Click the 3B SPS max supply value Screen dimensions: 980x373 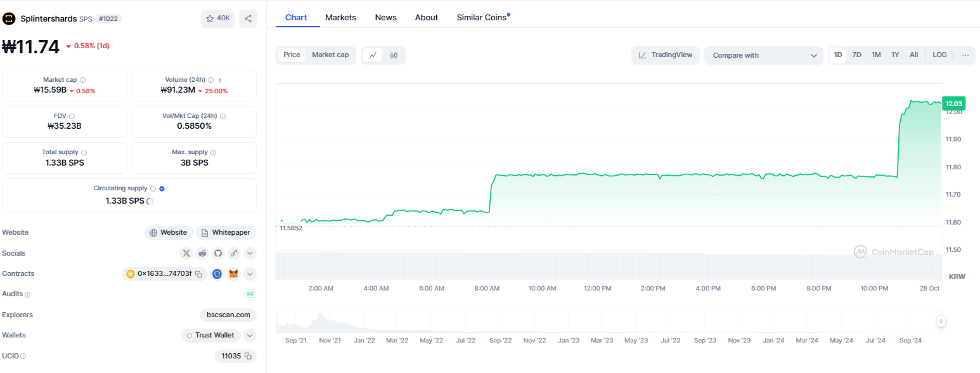coord(194,162)
